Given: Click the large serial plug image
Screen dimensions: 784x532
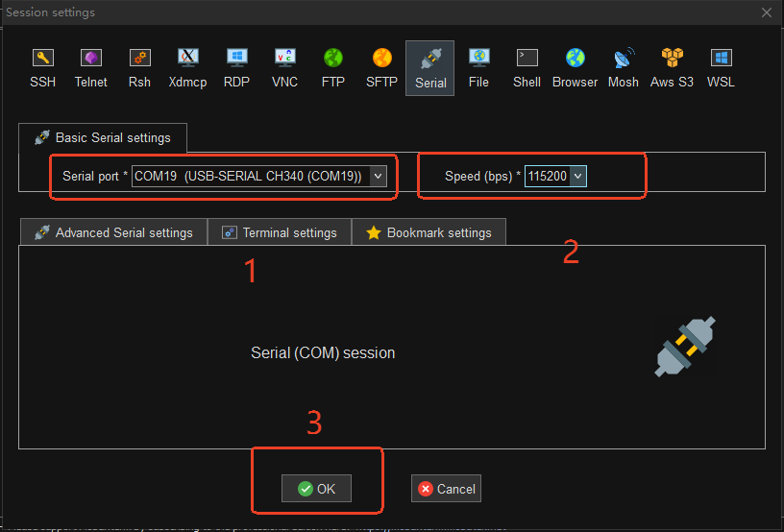Looking at the screenshot, I should 685,346.
